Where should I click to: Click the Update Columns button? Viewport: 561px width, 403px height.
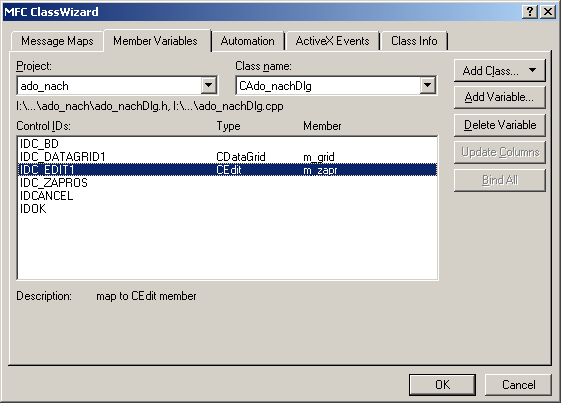pyautogui.click(x=499, y=152)
